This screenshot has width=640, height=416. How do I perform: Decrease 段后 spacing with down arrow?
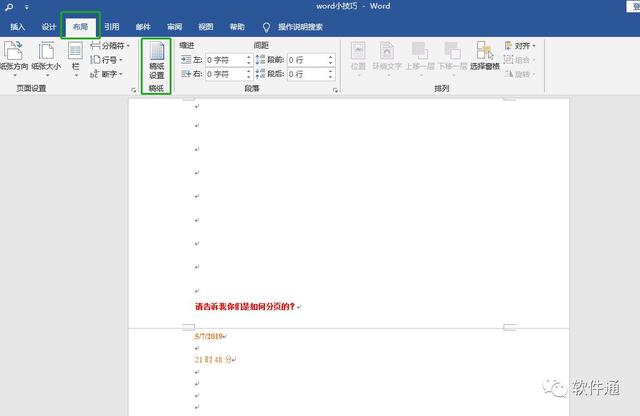point(331,77)
